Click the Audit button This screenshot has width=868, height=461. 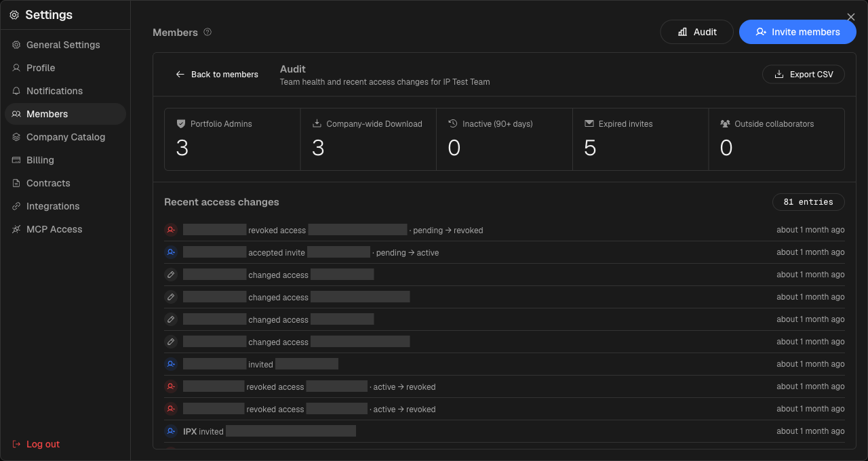click(x=697, y=32)
